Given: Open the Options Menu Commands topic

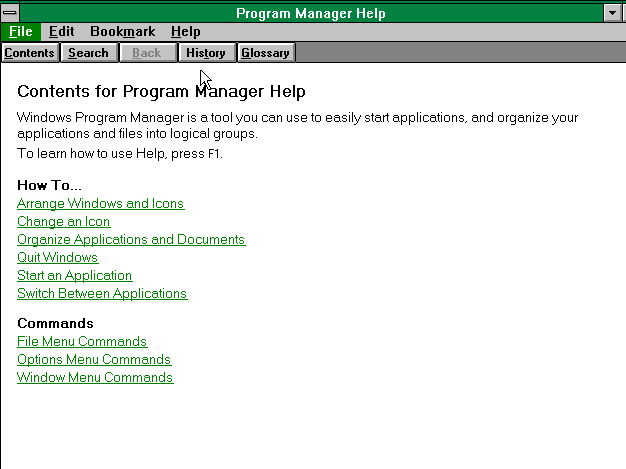Looking at the screenshot, I should (x=93, y=360).
